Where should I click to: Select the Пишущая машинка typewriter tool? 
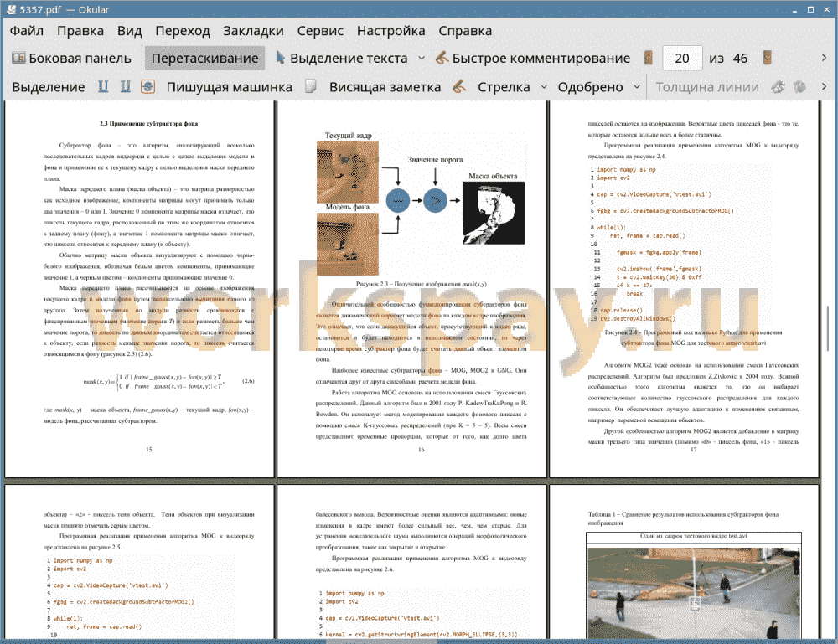tap(230, 87)
